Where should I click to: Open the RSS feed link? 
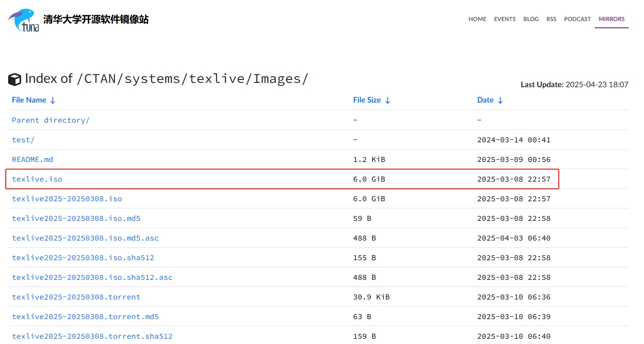coord(551,19)
